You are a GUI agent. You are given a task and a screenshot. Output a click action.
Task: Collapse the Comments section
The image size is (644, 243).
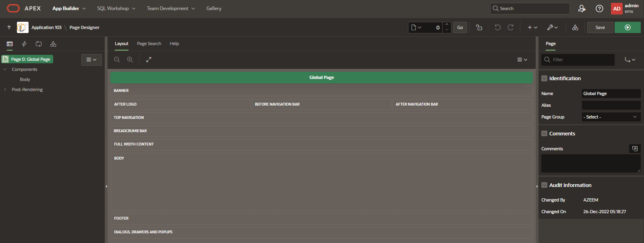click(x=544, y=134)
